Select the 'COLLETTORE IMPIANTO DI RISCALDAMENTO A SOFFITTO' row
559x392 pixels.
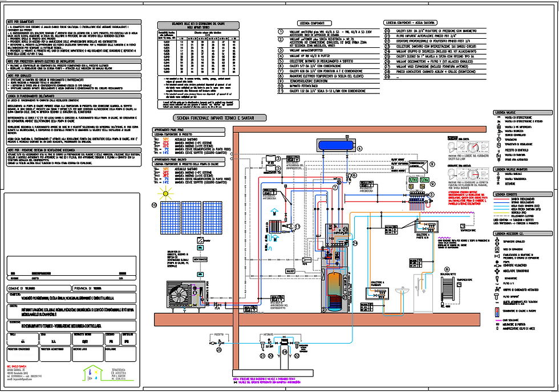(329, 61)
